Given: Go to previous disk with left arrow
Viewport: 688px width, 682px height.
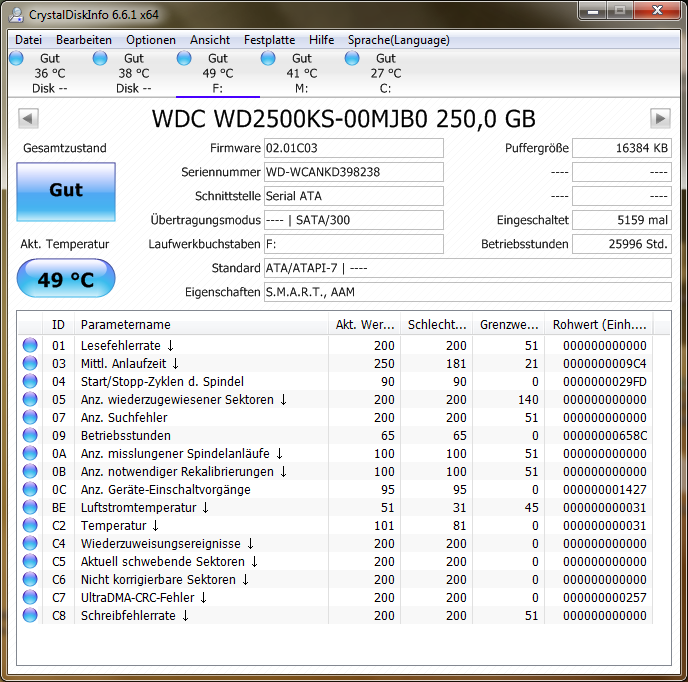Looking at the screenshot, I should click(29, 118).
